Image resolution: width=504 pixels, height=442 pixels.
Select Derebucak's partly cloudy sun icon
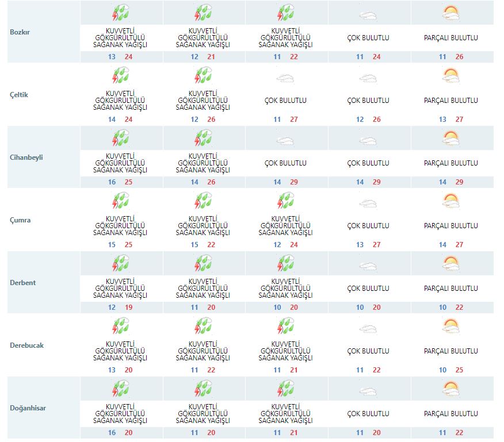pos(451,326)
